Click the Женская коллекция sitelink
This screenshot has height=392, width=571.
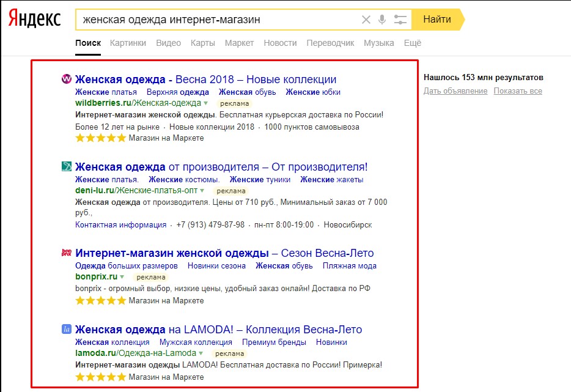click(112, 342)
